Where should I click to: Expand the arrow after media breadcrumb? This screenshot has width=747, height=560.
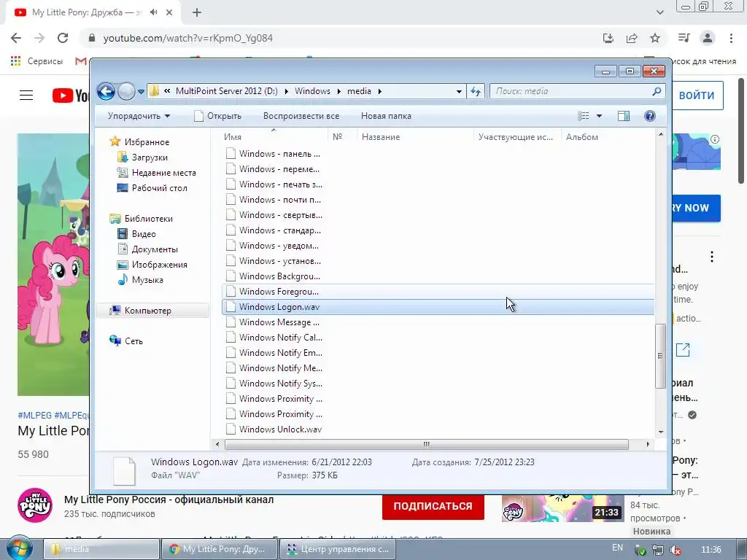pyautogui.click(x=379, y=91)
